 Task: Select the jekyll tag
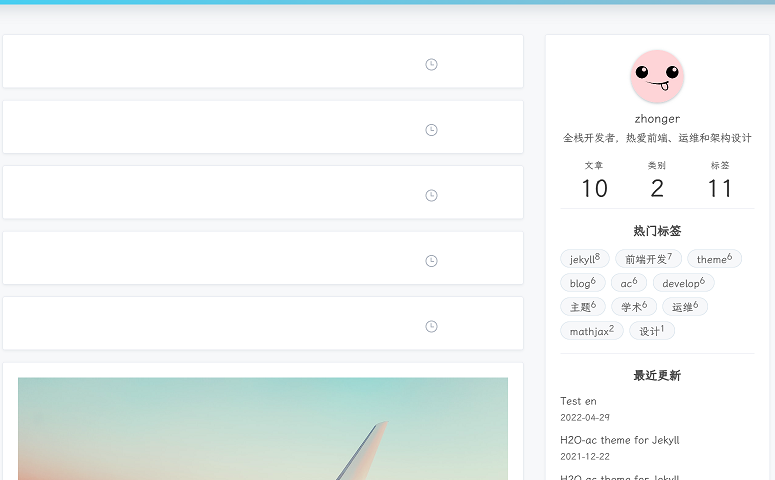point(585,259)
